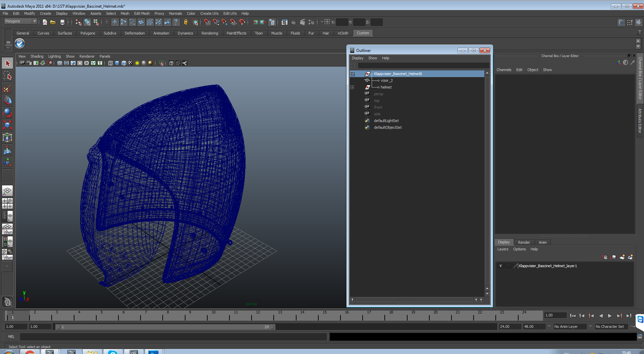Click the Scale tool icon
This screenshot has height=354, width=644.
7,125
